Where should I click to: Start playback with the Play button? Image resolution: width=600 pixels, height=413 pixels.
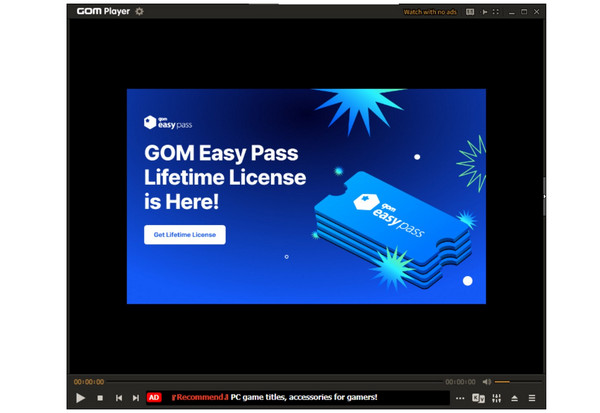coord(80,398)
